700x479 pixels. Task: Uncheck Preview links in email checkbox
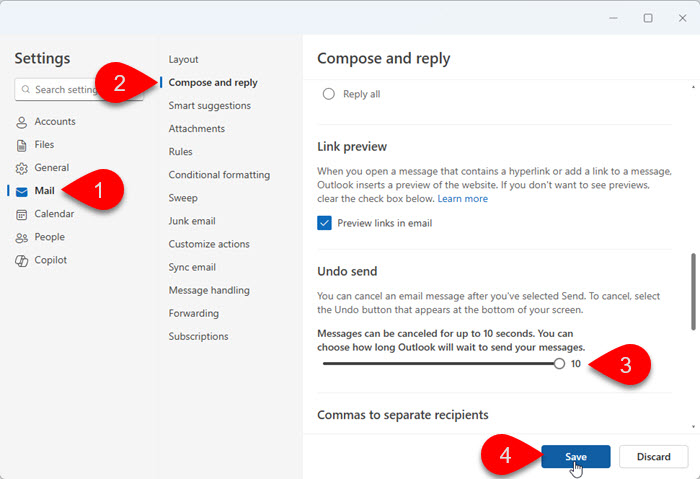(x=324, y=223)
